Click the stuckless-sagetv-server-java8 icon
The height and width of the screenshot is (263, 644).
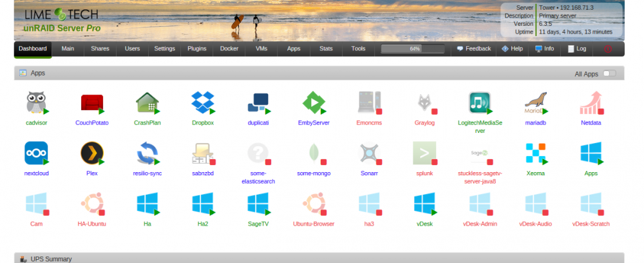pos(480,153)
